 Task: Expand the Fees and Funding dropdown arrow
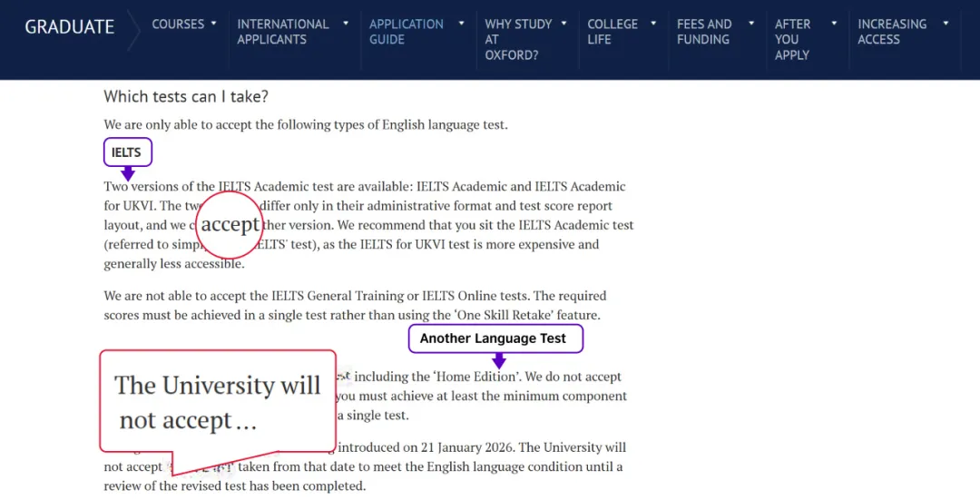pos(750,24)
